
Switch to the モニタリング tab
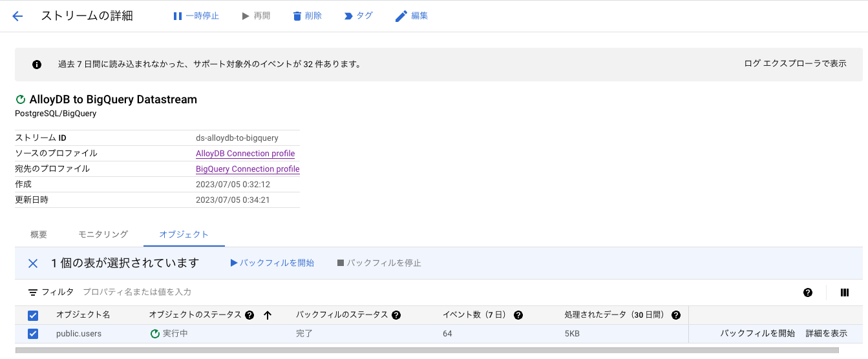point(103,234)
